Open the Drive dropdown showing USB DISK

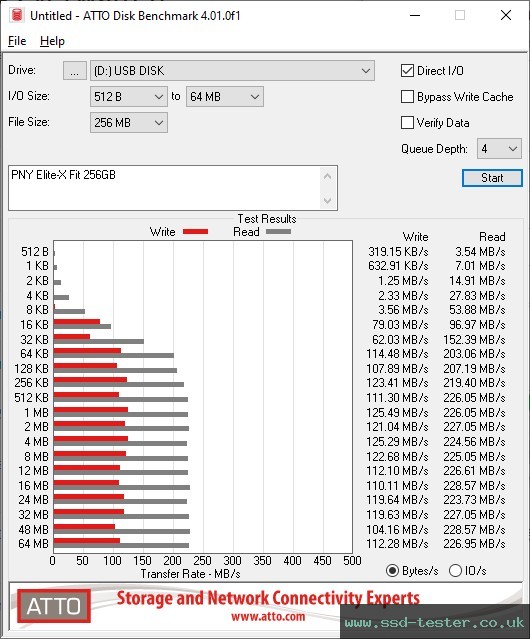point(232,71)
